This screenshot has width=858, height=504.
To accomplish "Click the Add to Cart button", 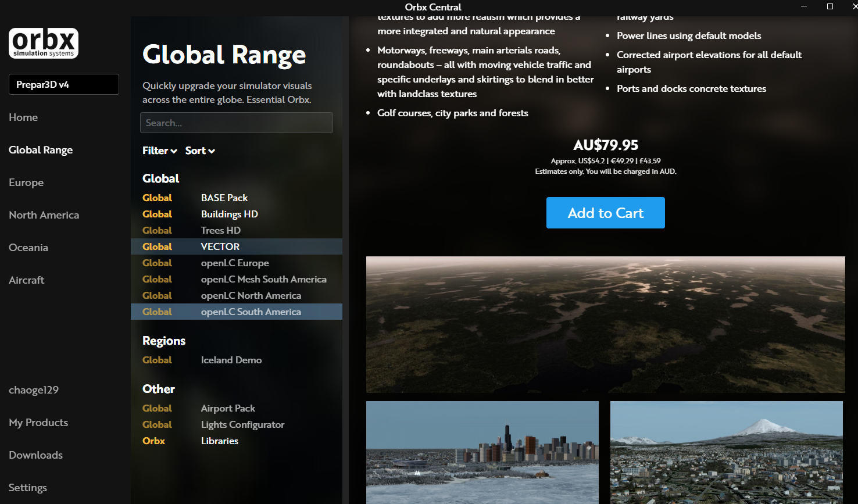I will point(605,213).
